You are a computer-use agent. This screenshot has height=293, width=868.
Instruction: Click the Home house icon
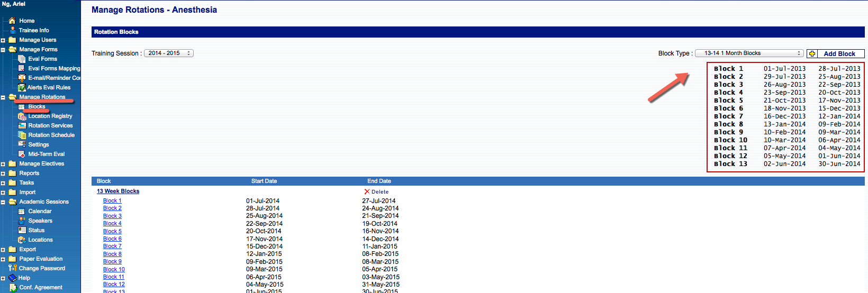click(x=12, y=21)
